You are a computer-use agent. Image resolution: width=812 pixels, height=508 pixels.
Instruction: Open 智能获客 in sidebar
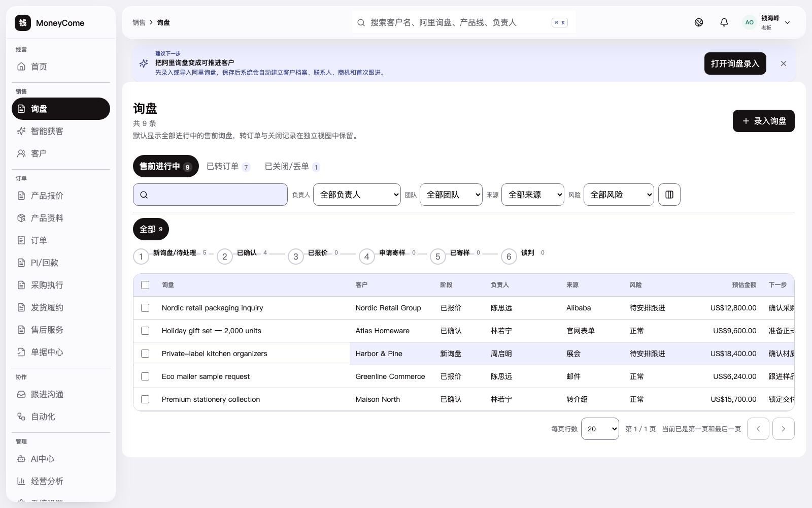(60, 131)
